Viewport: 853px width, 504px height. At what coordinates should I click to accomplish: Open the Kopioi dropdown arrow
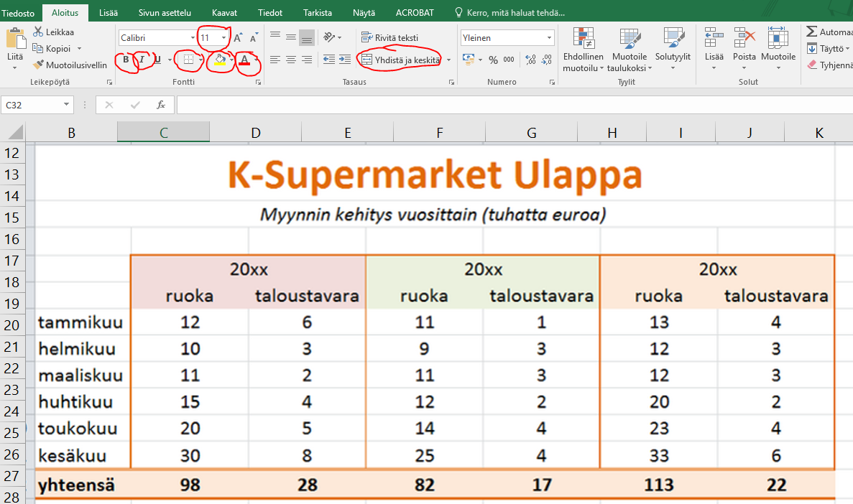pos(80,48)
